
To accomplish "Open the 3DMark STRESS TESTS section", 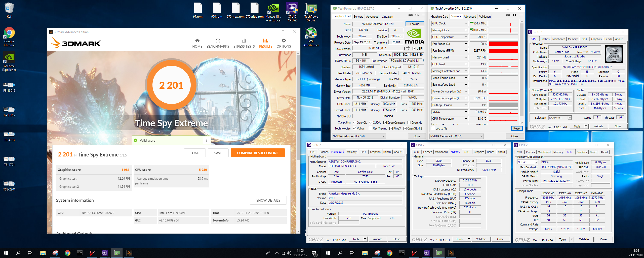I will [x=244, y=43].
